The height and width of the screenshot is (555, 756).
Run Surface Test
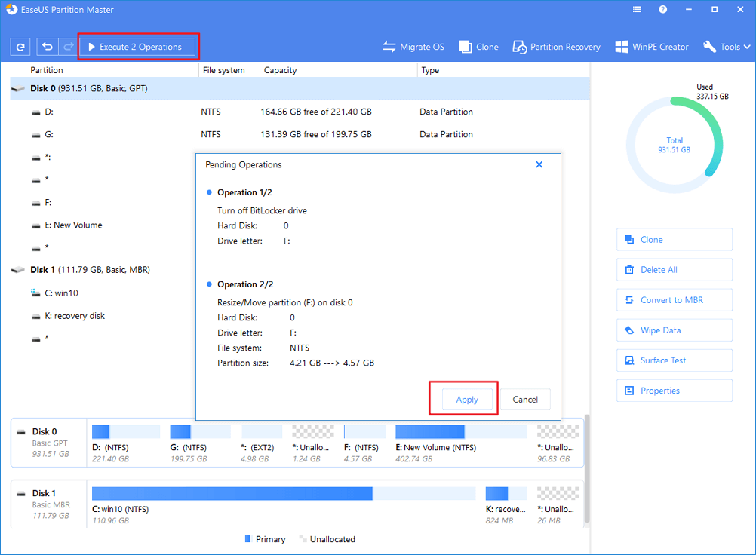coord(674,360)
